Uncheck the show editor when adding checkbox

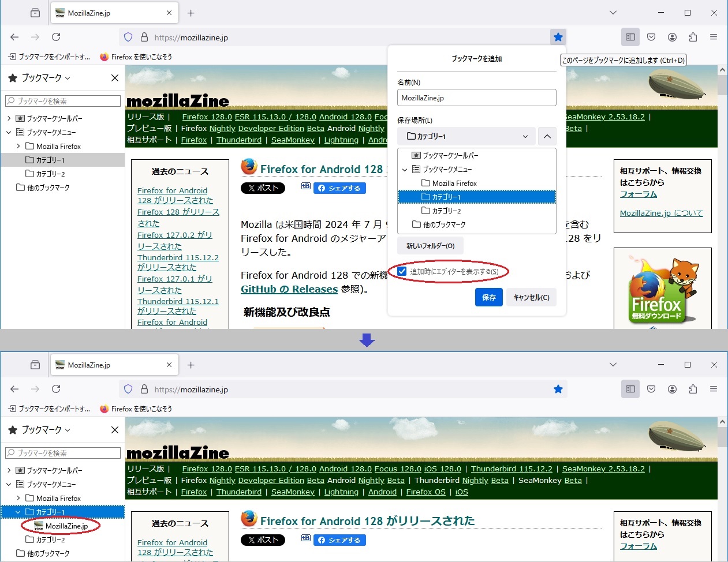402,271
